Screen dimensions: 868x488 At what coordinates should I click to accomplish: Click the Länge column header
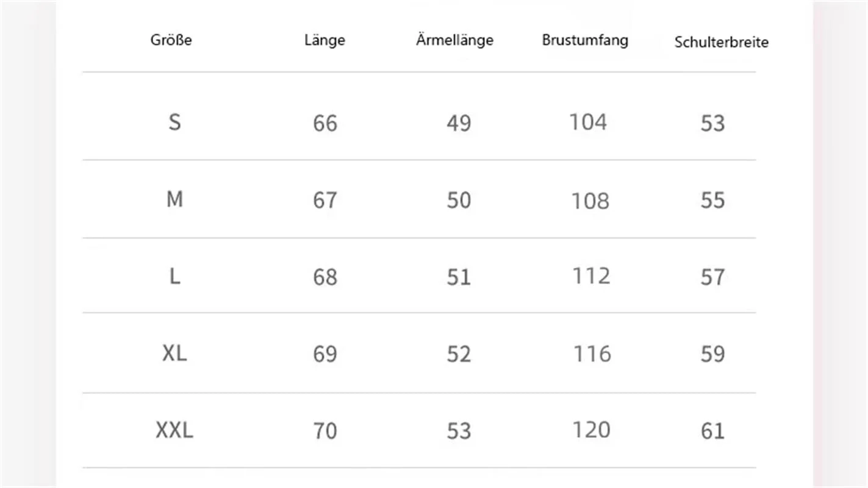(325, 40)
